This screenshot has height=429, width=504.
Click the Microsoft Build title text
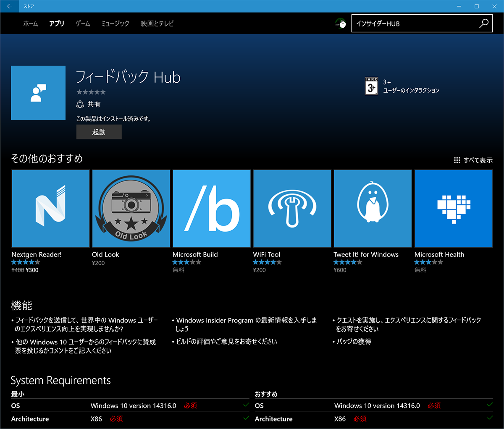(195, 254)
